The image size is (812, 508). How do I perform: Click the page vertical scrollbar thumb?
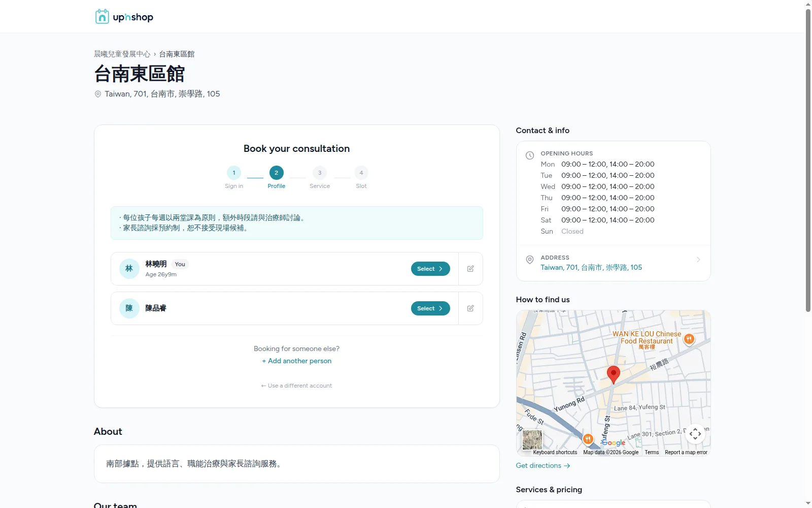pyautogui.click(x=808, y=160)
